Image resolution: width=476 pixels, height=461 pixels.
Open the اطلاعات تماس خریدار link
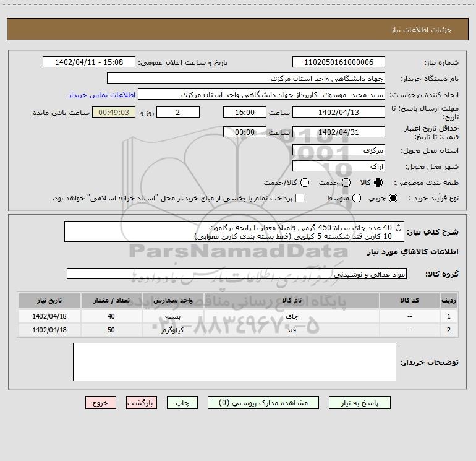pyautogui.click(x=102, y=95)
